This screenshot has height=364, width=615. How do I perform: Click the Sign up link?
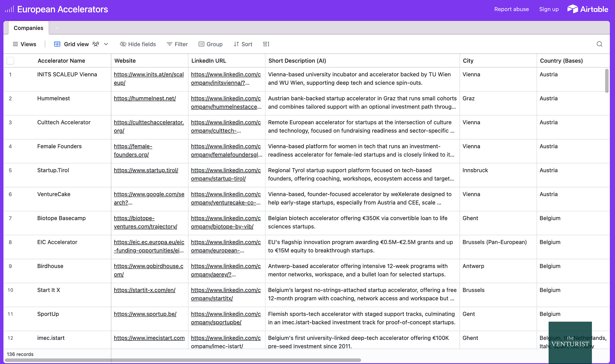(549, 9)
